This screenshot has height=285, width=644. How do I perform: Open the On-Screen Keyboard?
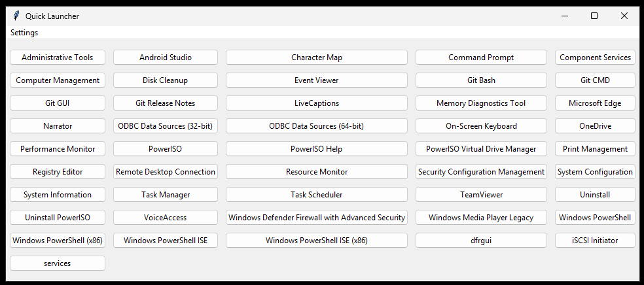(x=481, y=126)
